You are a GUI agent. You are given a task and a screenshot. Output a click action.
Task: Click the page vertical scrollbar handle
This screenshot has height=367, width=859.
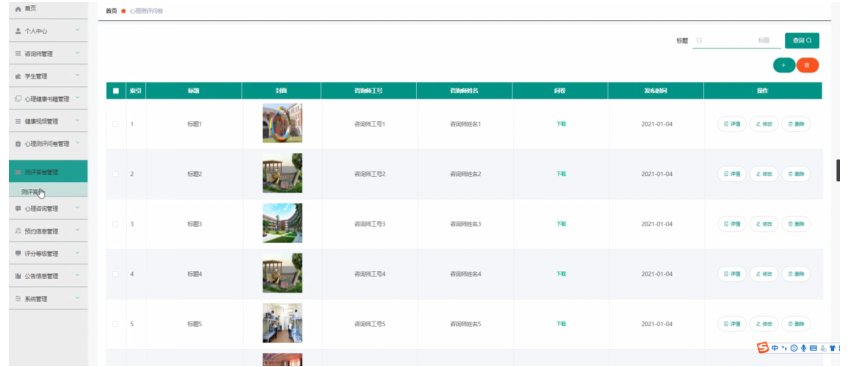tap(838, 170)
